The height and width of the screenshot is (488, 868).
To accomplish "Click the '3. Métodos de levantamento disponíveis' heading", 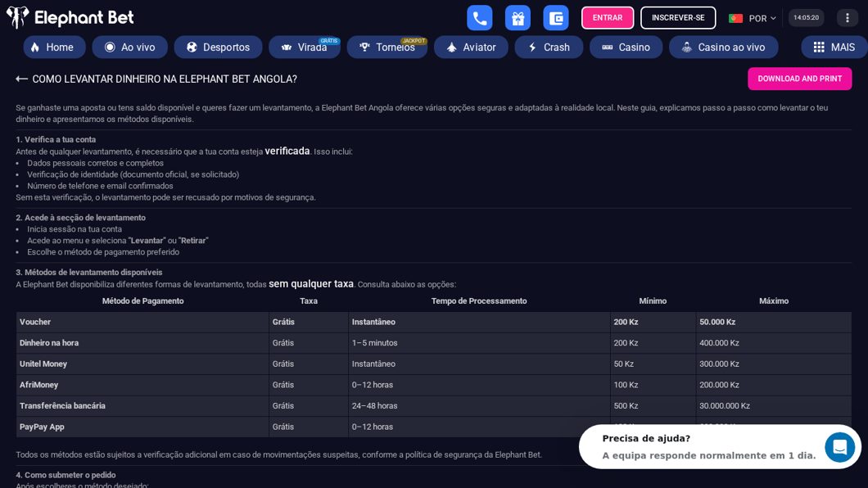I will pyautogui.click(x=89, y=272).
